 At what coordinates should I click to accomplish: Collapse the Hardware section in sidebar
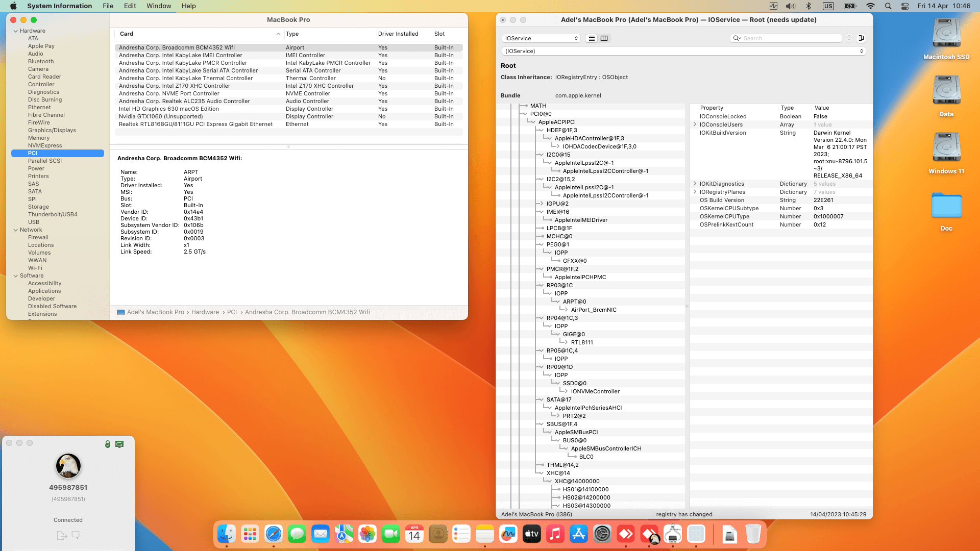pyautogui.click(x=16, y=31)
